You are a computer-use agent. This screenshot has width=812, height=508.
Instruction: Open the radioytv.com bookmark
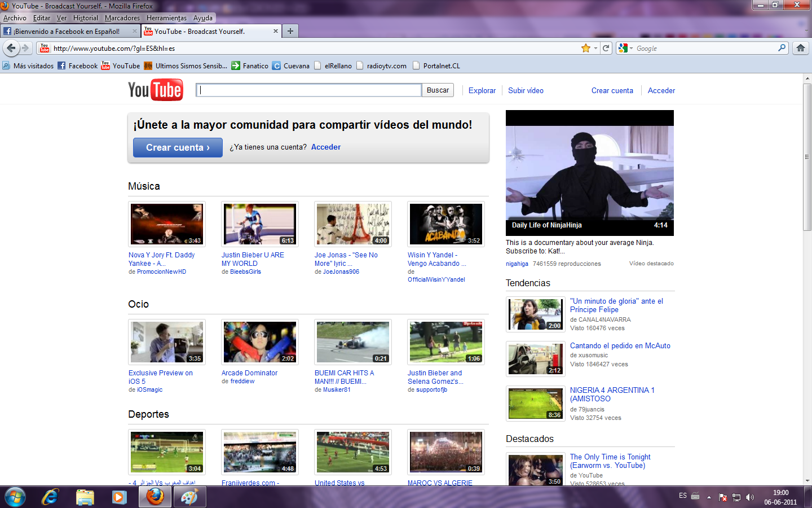click(x=381, y=65)
